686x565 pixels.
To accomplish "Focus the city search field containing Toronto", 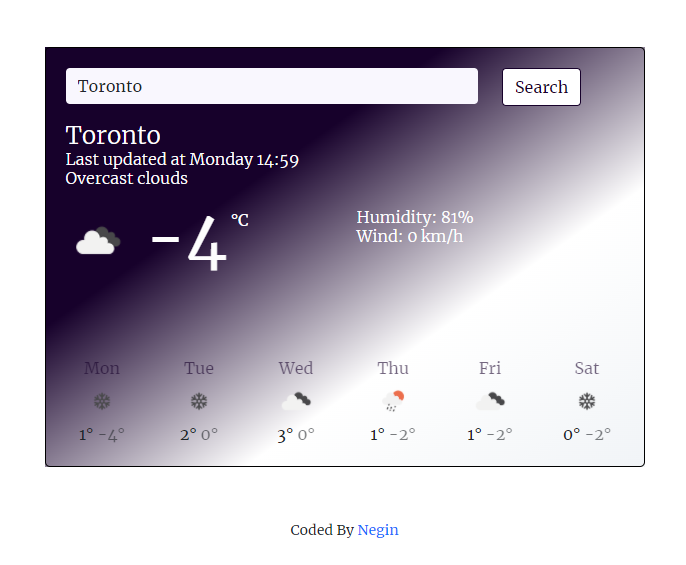I will click(x=271, y=86).
